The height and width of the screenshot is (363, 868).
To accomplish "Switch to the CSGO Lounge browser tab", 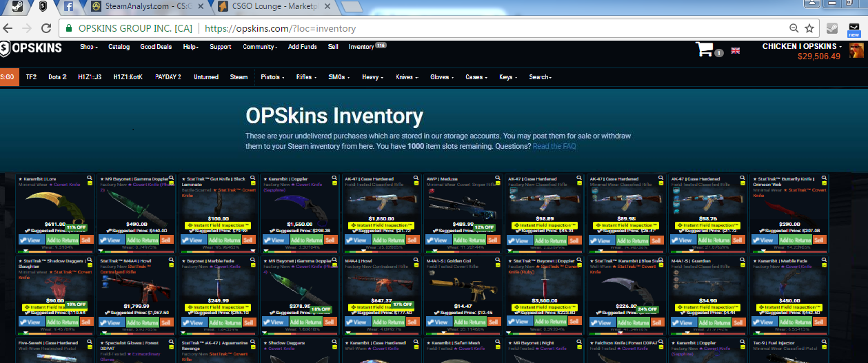I will (274, 7).
